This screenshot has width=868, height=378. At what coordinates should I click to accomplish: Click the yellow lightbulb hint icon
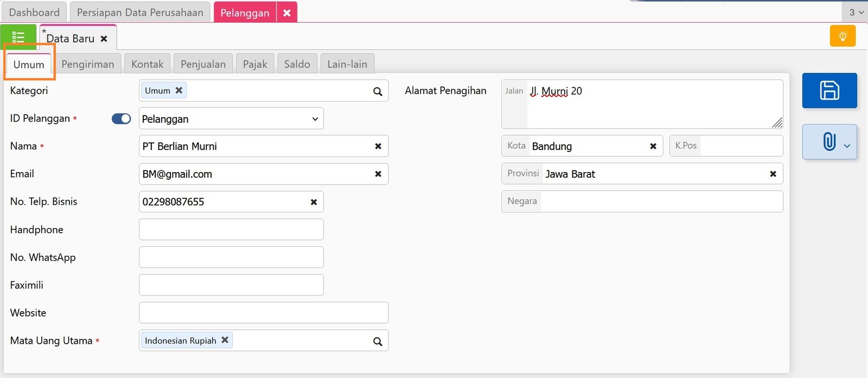point(843,36)
